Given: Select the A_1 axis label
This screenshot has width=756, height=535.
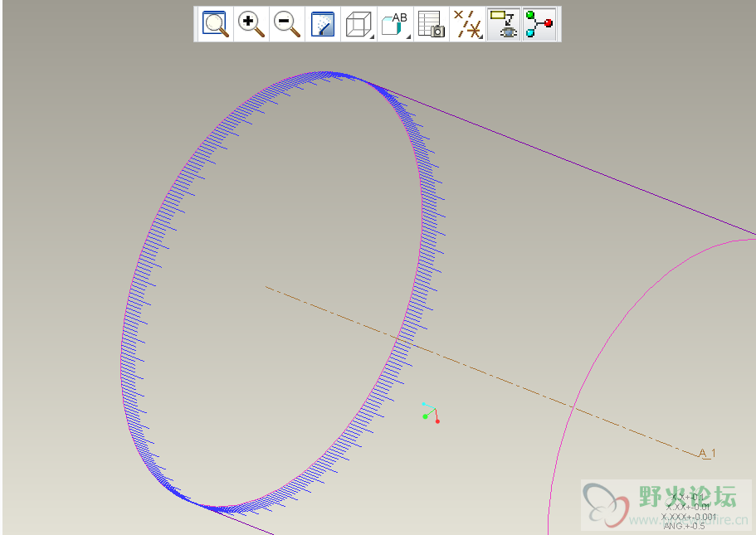Looking at the screenshot, I should pos(707,453).
